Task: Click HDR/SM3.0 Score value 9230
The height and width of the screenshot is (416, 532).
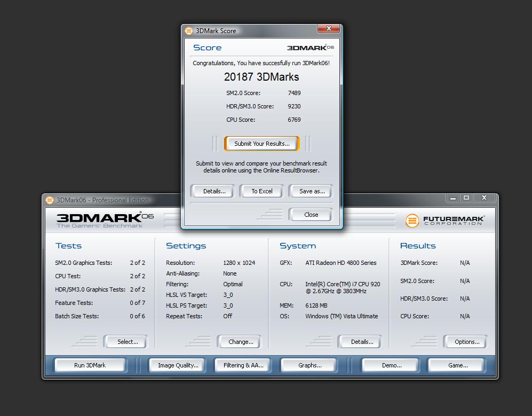Action: point(294,106)
